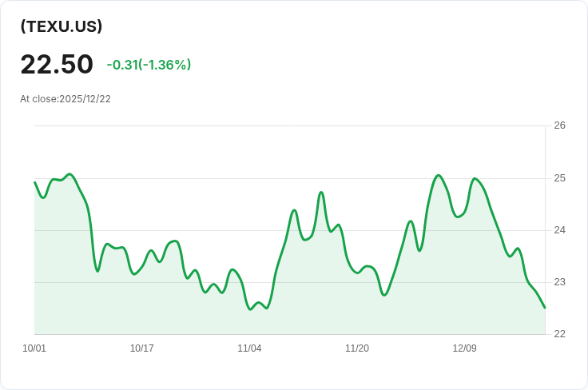Click the -0.31(-1.36%) price change text
Viewport: 588px width, 390px height.
tap(149, 65)
